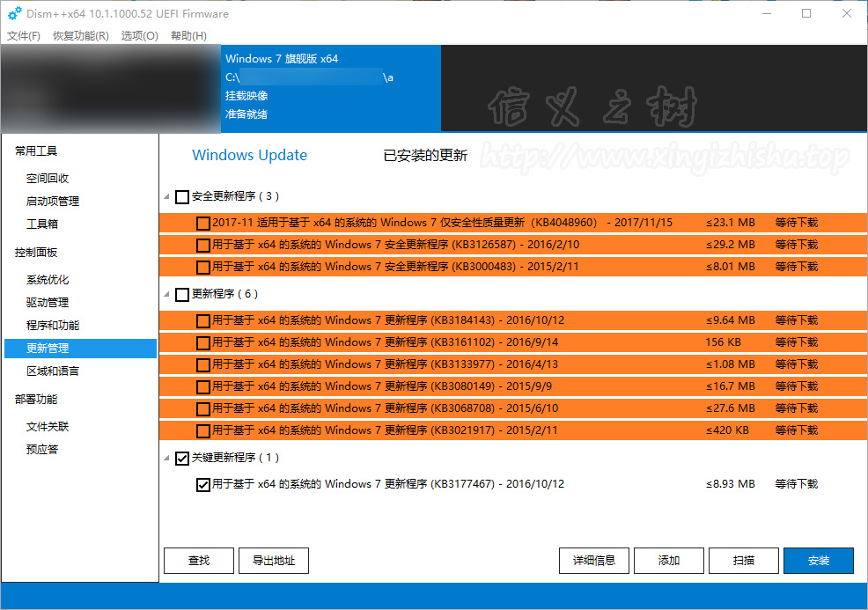This screenshot has height=610, width=868.
Task: Open the 文件(F) menu
Action: click(x=24, y=36)
